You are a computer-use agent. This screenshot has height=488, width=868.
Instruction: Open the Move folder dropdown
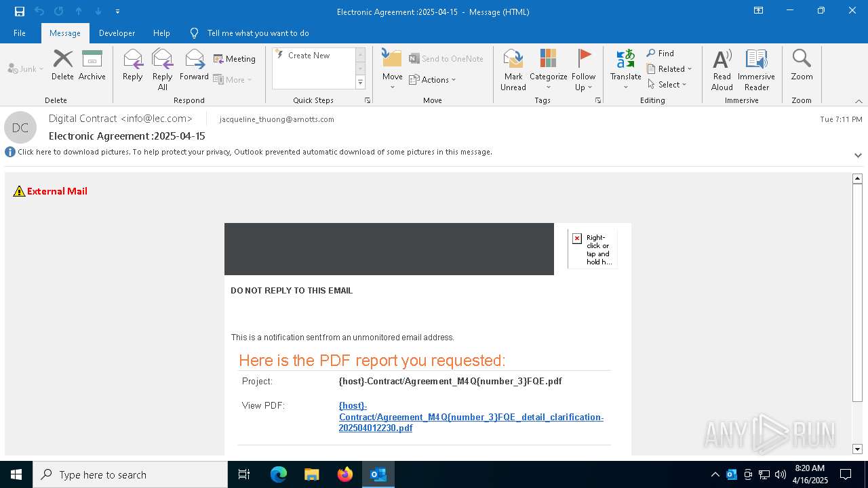coord(393,69)
